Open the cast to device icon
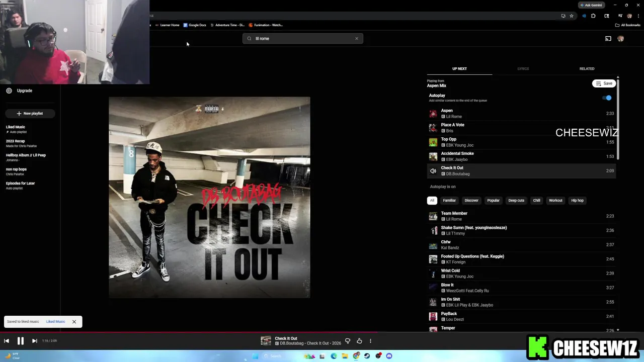644x362 pixels. pyautogui.click(x=608, y=39)
